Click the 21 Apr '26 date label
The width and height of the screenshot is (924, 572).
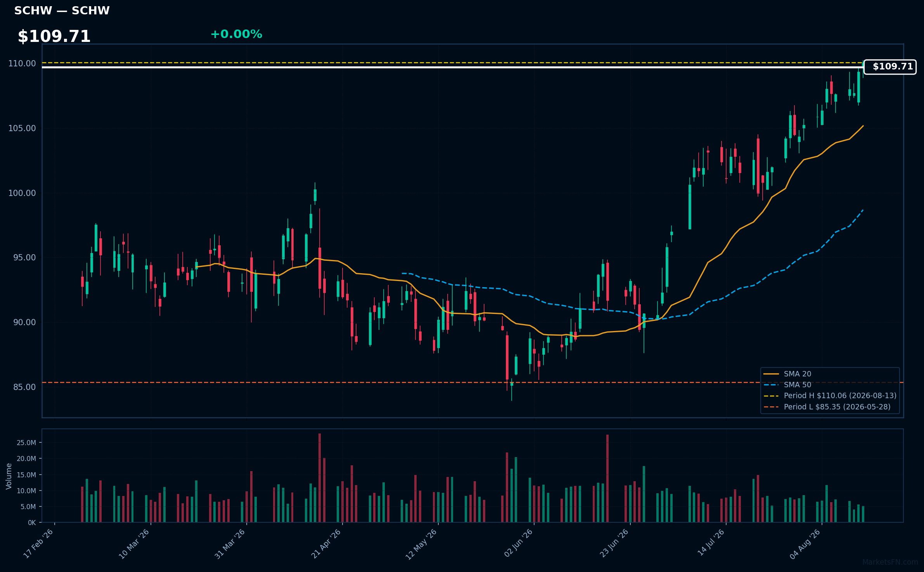tap(326, 544)
